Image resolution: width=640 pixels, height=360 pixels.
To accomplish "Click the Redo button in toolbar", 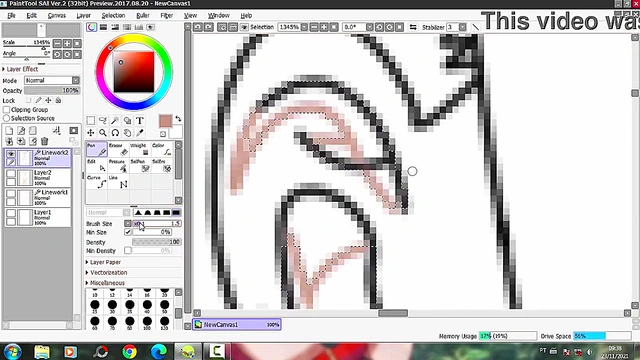I will pyautogui.click(x=209, y=27).
